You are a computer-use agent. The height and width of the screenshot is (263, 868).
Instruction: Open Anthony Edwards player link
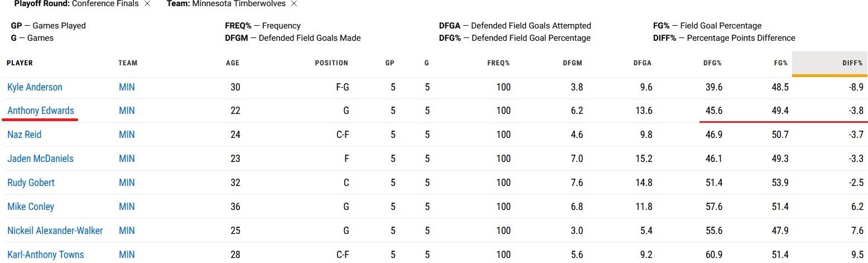tap(41, 111)
